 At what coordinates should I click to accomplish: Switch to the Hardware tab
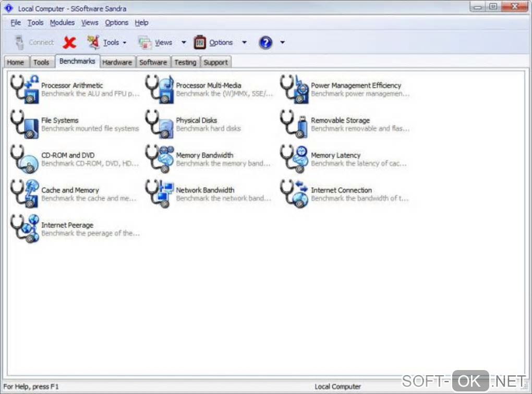coord(117,63)
